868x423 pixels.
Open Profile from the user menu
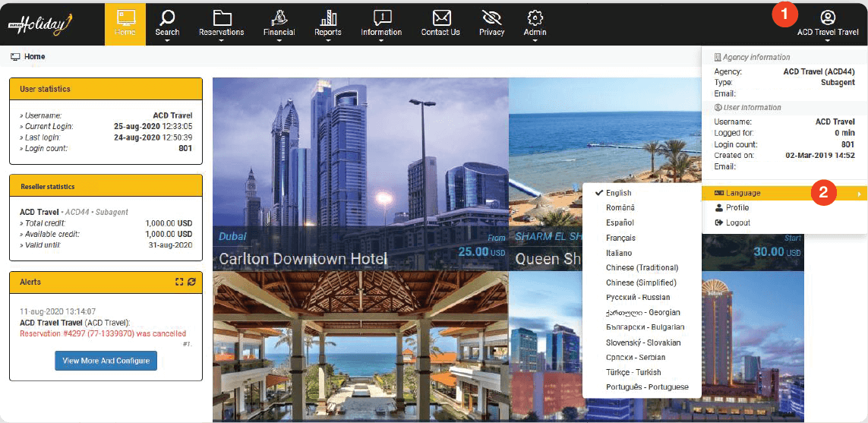tap(737, 207)
